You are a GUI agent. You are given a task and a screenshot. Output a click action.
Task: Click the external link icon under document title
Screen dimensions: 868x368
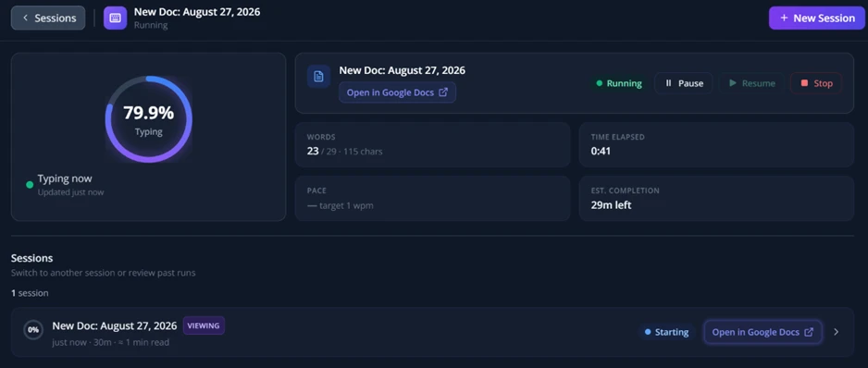click(x=443, y=92)
